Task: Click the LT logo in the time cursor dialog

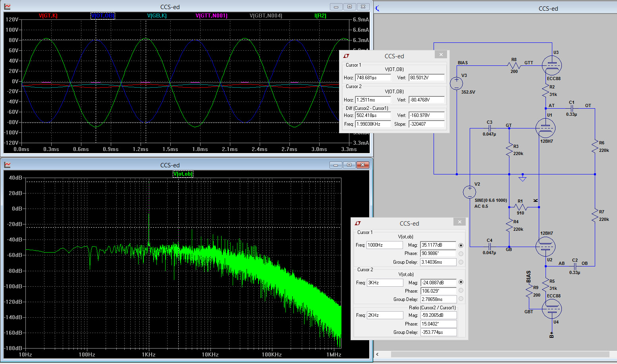Action: 346,56
